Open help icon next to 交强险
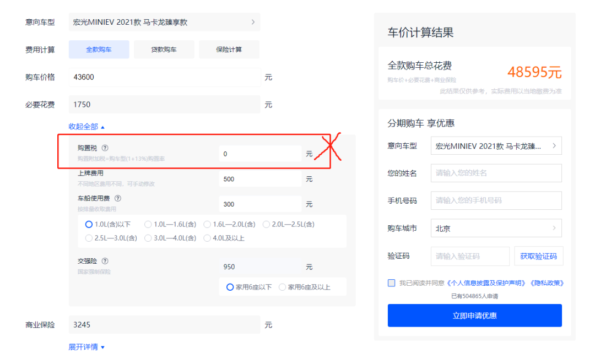 (105, 261)
